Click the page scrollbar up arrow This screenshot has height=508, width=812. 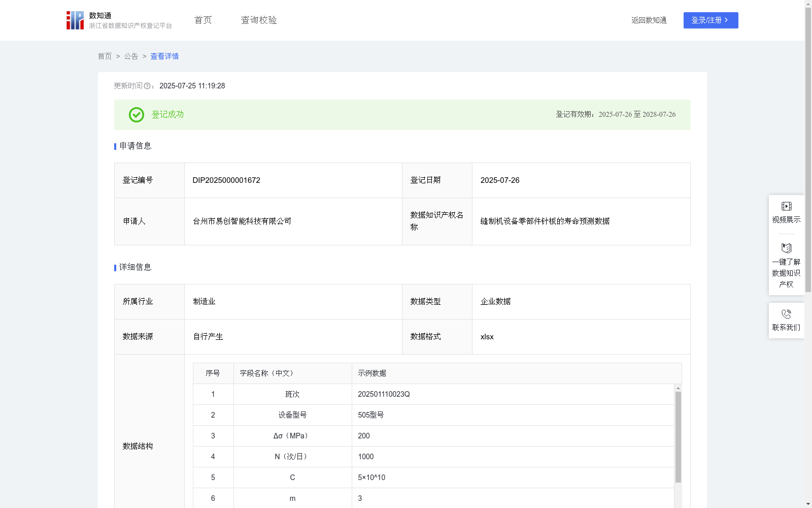point(808,4)
